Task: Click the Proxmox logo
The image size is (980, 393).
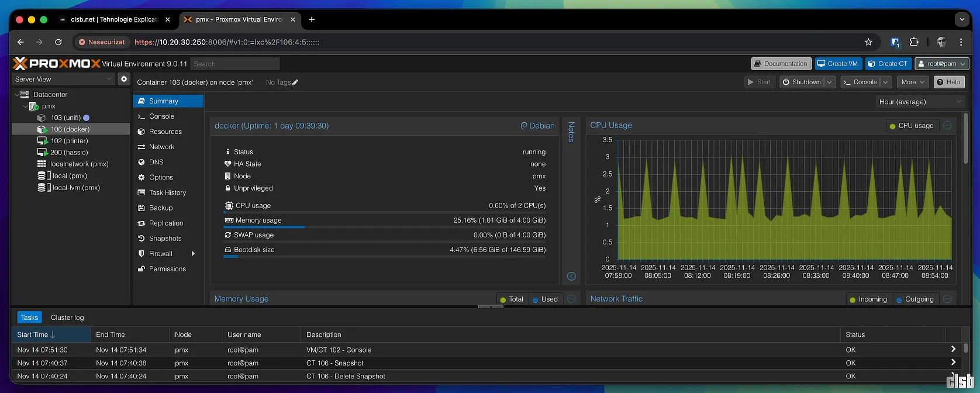Action: (x=57, y=63)
